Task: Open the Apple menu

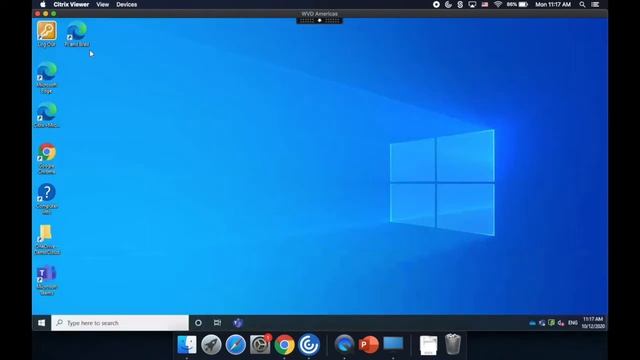Action: (42, 4)
